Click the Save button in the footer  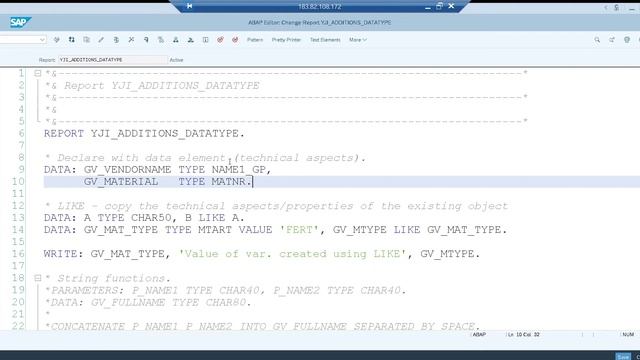623,356
